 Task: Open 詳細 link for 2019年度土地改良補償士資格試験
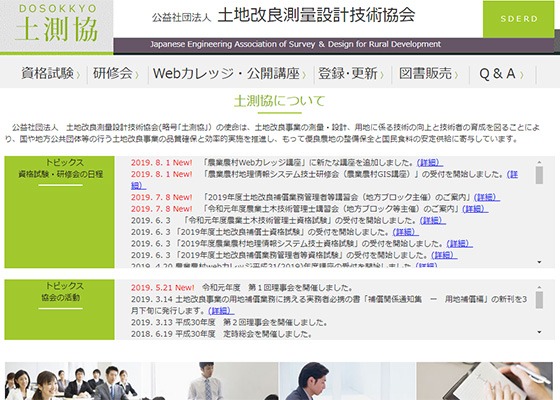tap(406, 232)
